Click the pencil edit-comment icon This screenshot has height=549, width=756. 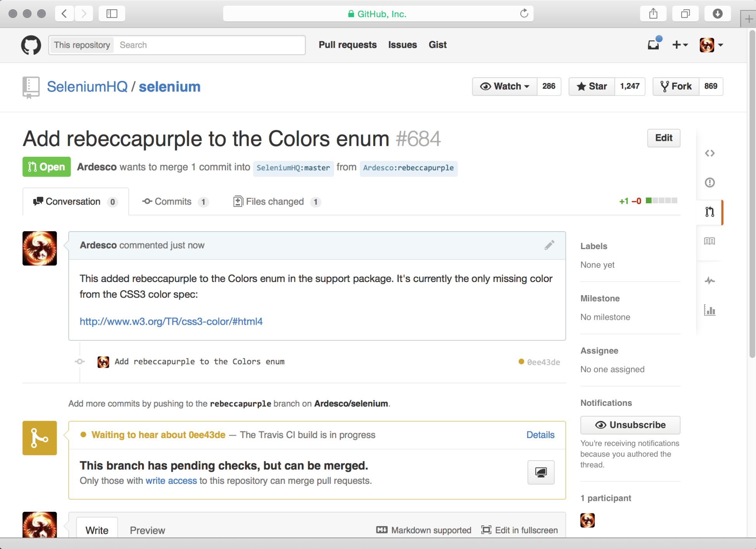coord(549,245)
